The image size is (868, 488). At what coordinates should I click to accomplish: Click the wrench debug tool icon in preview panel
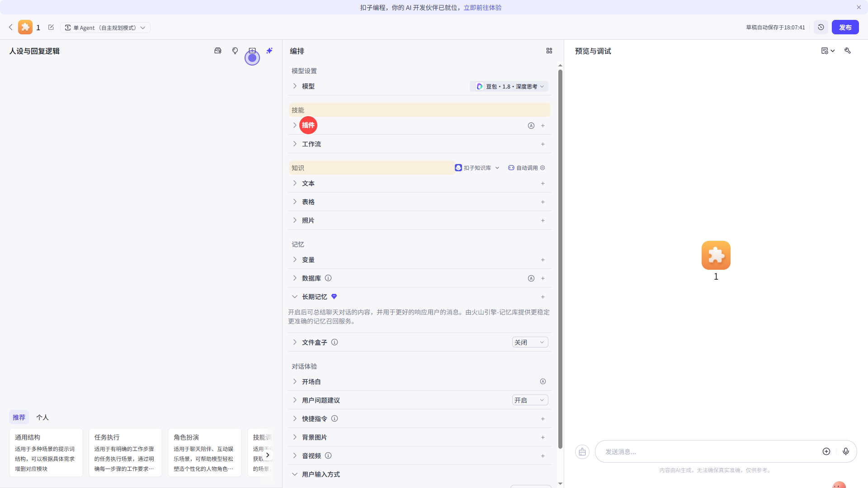coord(848,51)
